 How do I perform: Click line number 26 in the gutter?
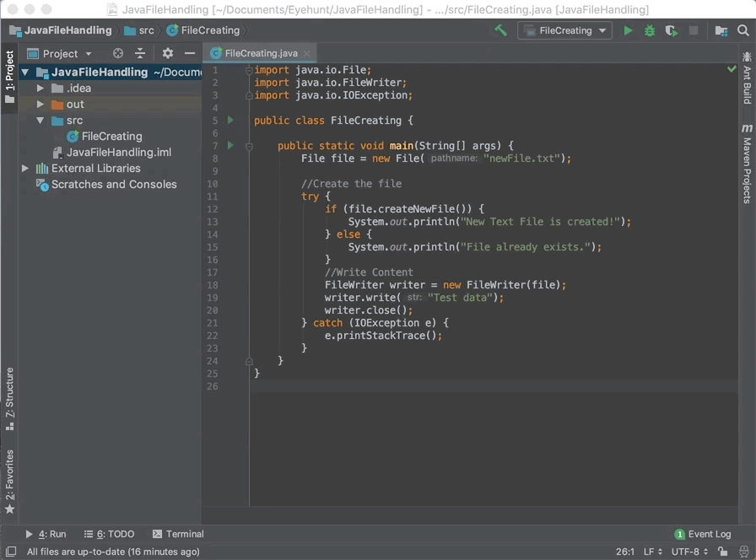point(212,386)
